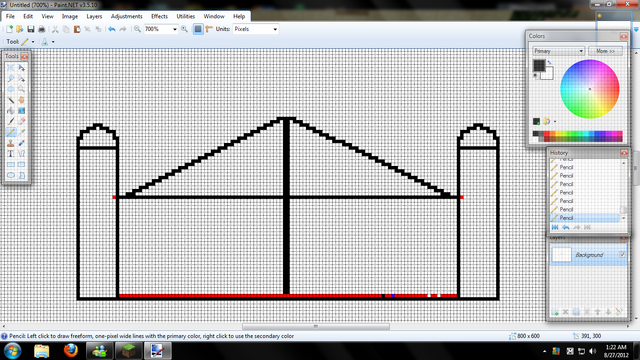This screenshot has height=360, width=640.
Task: Select the Gradient tool
Action: coord(21,111)
